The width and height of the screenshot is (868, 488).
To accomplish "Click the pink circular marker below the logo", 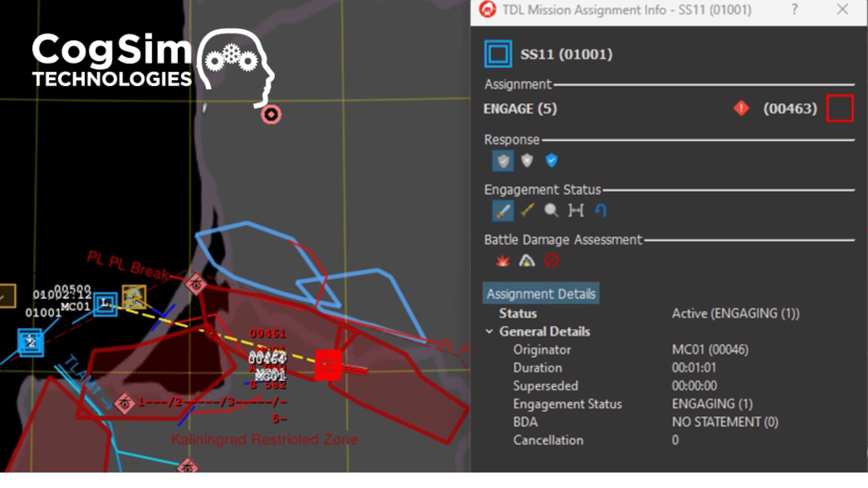I will click(x=271, y=115).
